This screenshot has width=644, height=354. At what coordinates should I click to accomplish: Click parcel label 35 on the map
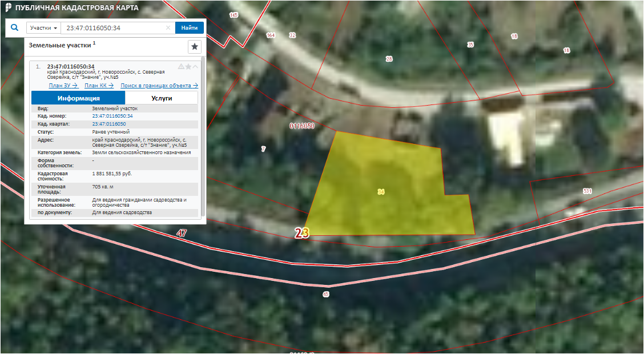470,45
